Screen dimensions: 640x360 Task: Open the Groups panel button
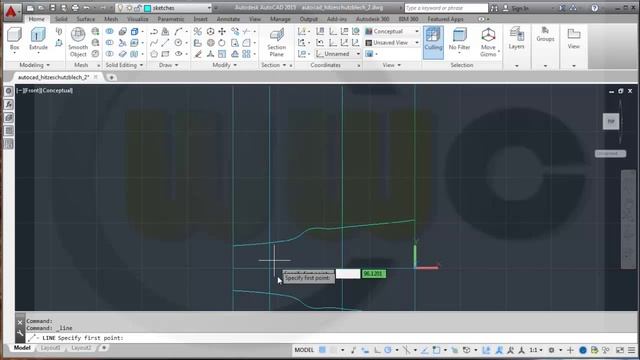[545, 35]
